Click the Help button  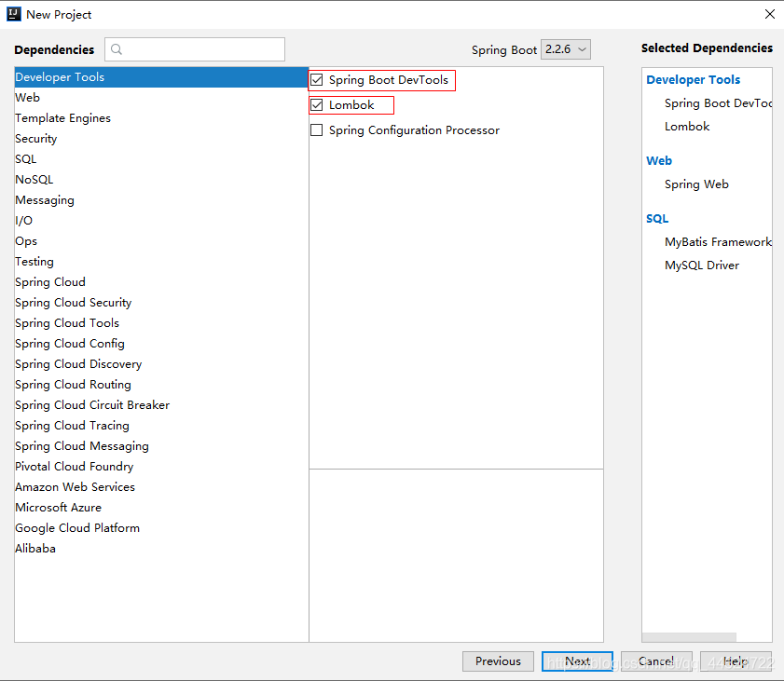click(x=736, y=661)
